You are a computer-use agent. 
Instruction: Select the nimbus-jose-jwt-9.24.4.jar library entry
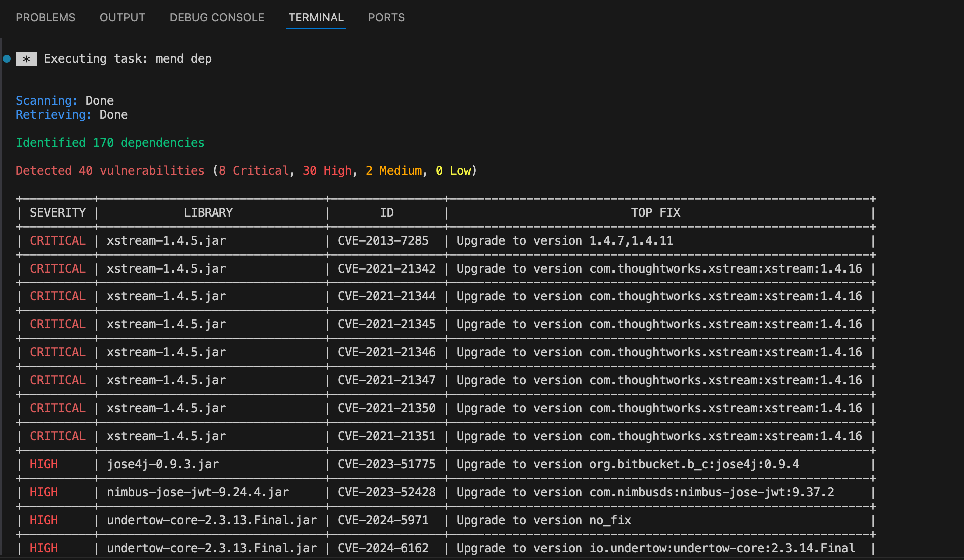197,492
